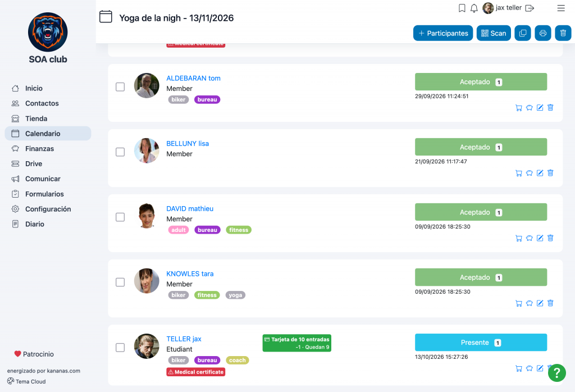Viewport: 575px width, 392px height.
Task: Open KNOWLES tara's profile link
Action: click(x=190, y=274)
